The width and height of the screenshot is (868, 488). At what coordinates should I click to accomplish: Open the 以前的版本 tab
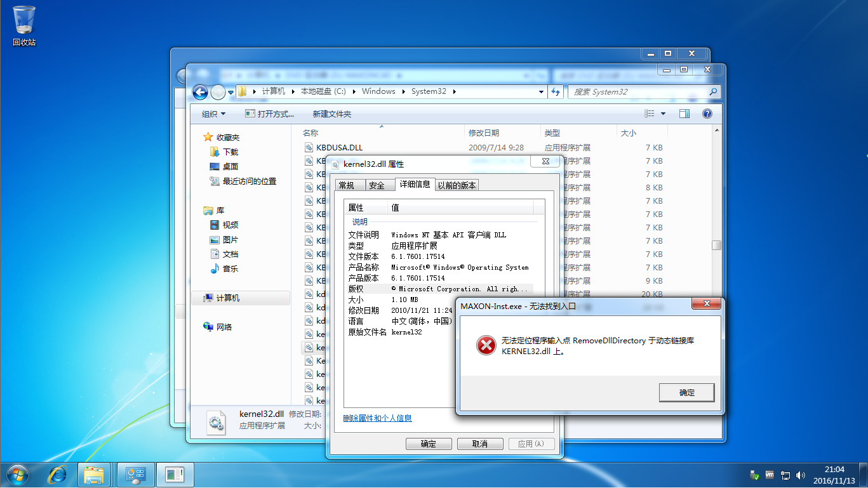457,185
